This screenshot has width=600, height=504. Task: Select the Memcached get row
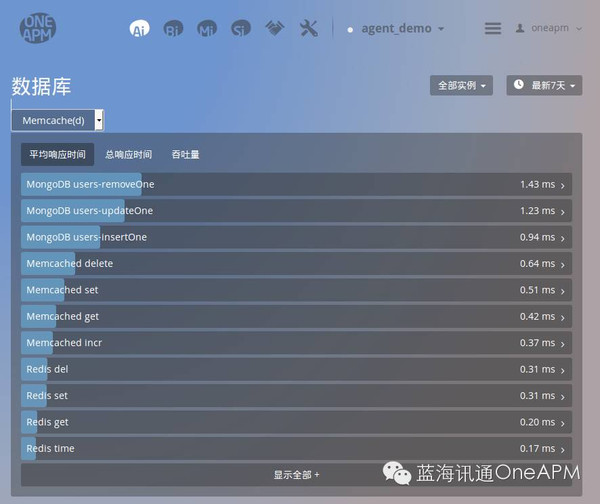297,316
